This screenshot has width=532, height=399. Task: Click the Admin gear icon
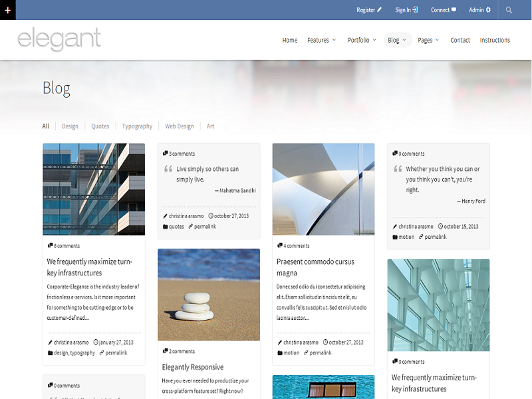pos(488,10)
